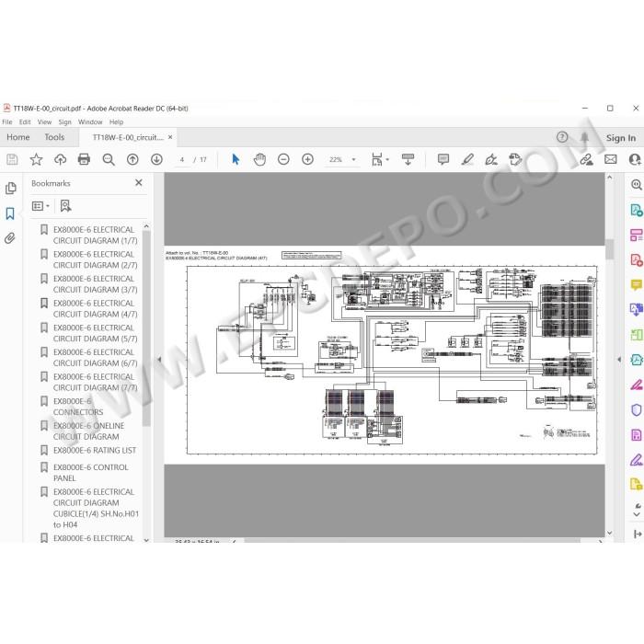Open the Help question mark icon
The width and height of the screenshot is (644, 644).
[562, 137]
